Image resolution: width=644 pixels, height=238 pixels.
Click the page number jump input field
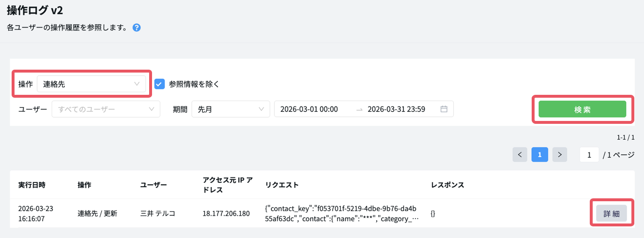[589, 155]
